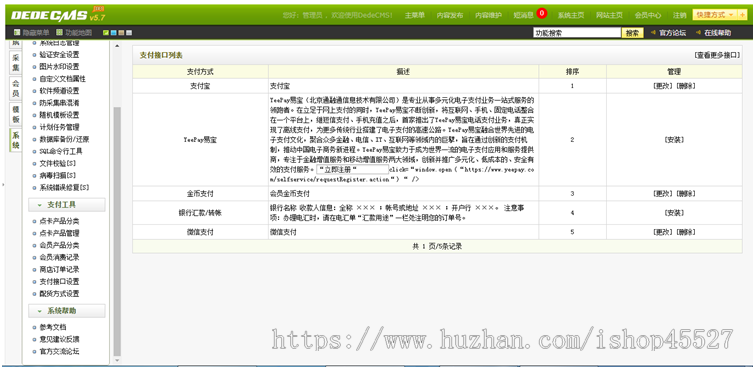Click 删除 for 支付宝
The image size is (755, 369).
686,86
